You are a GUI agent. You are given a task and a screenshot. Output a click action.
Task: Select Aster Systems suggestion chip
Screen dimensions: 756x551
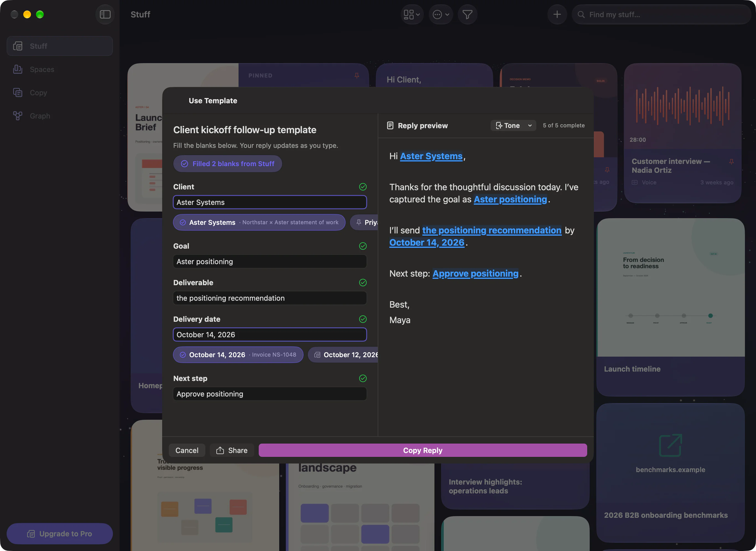259,222
